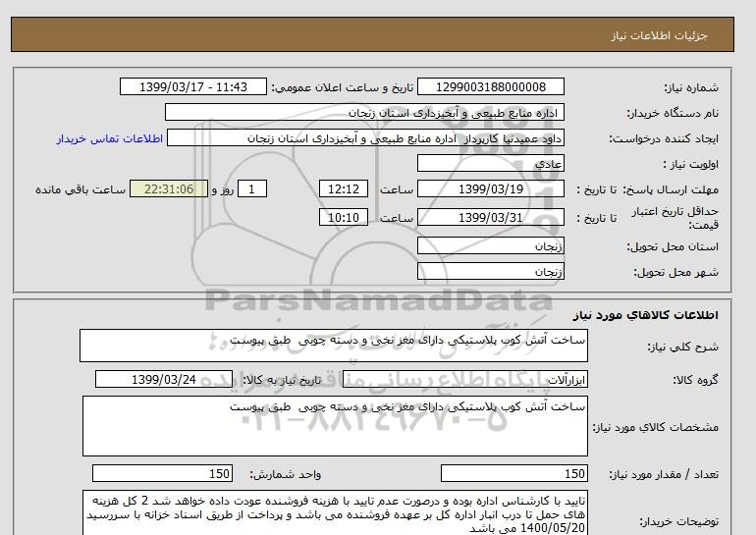This screenshot has height=535, width=756.
Task: Click the price validity date 1399/03/31
Action: click(x=490, y=217)
